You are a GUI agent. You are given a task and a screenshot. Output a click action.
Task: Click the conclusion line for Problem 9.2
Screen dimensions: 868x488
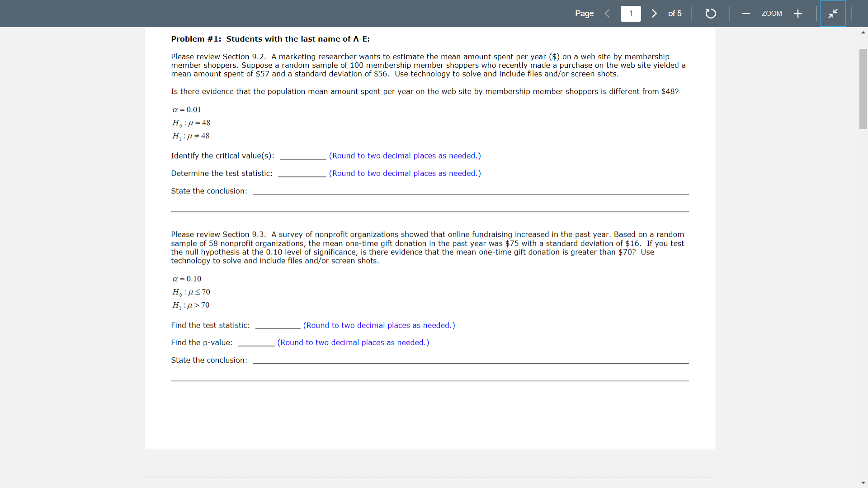coord(470,192)
